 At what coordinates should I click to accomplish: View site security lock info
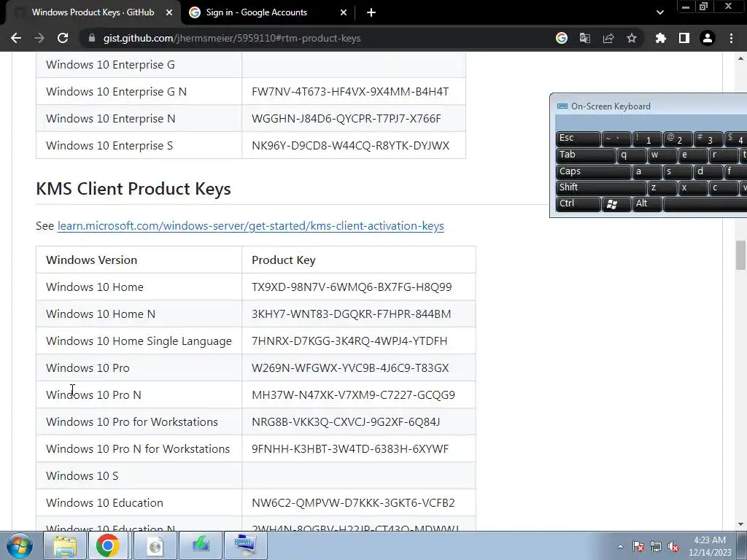tap(91, 38)
